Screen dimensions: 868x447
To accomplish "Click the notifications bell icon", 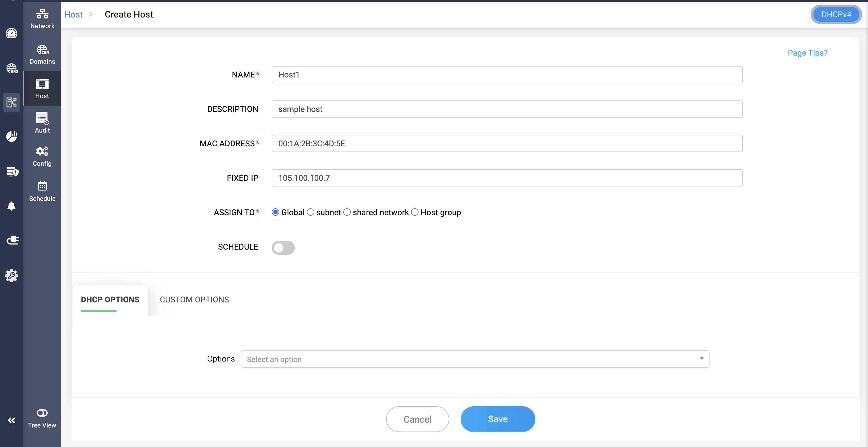I will pos(11,205).
